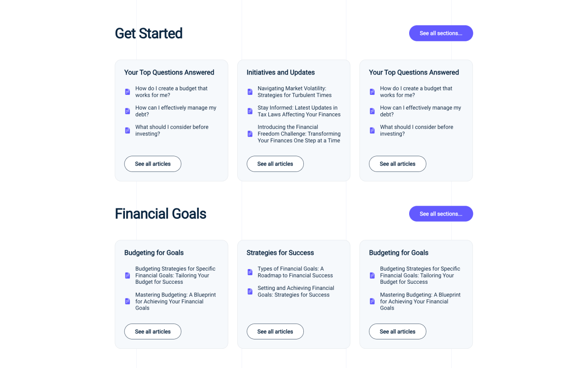Open the Strategies for Success card heading
Viewport: 588px width, 368px height.
[x=280, y=253]
